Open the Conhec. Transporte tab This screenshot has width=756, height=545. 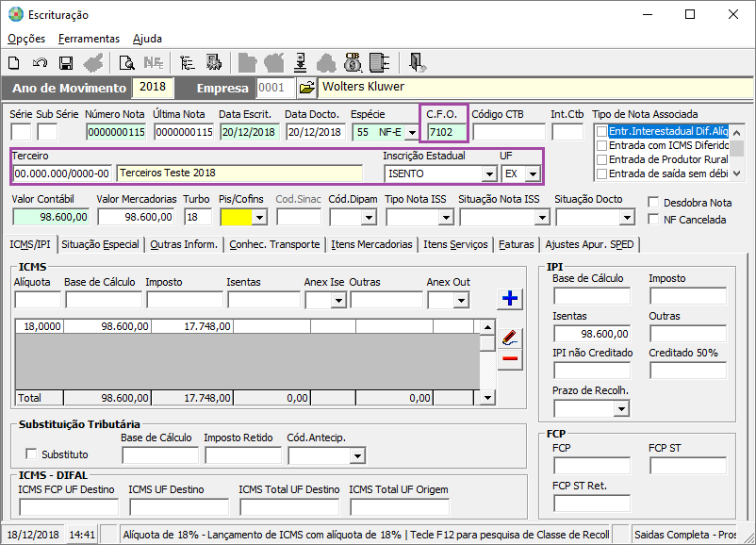pos(274,244)
